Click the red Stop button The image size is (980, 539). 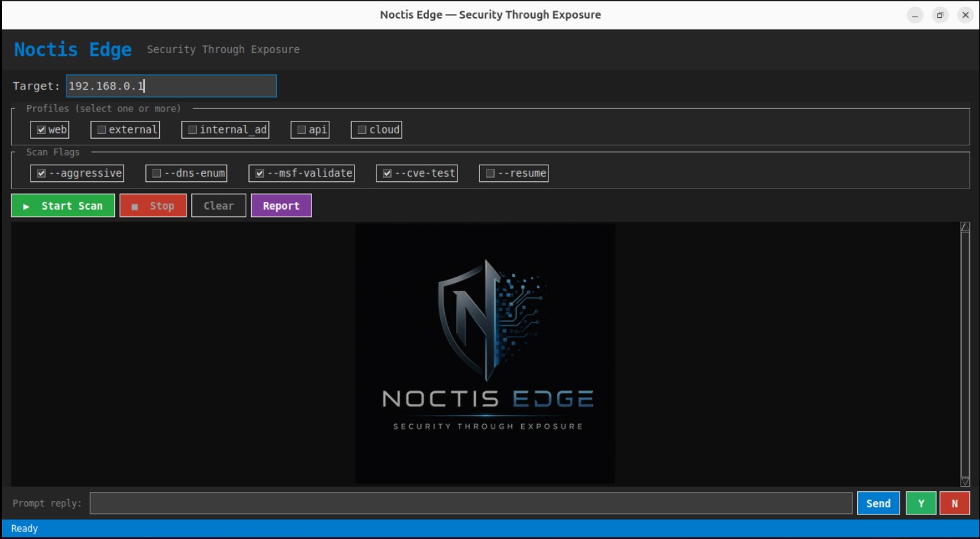click(153, 206)
